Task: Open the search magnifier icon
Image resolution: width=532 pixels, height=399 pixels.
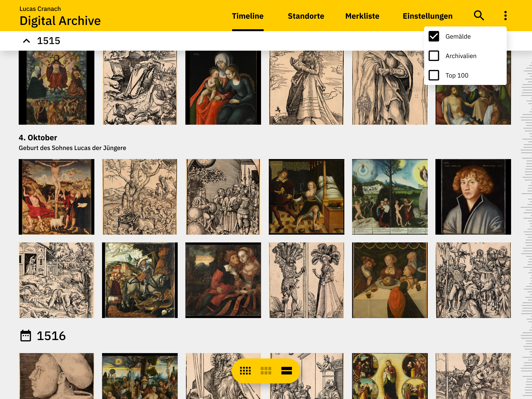Action: click(x=479, y=16)
